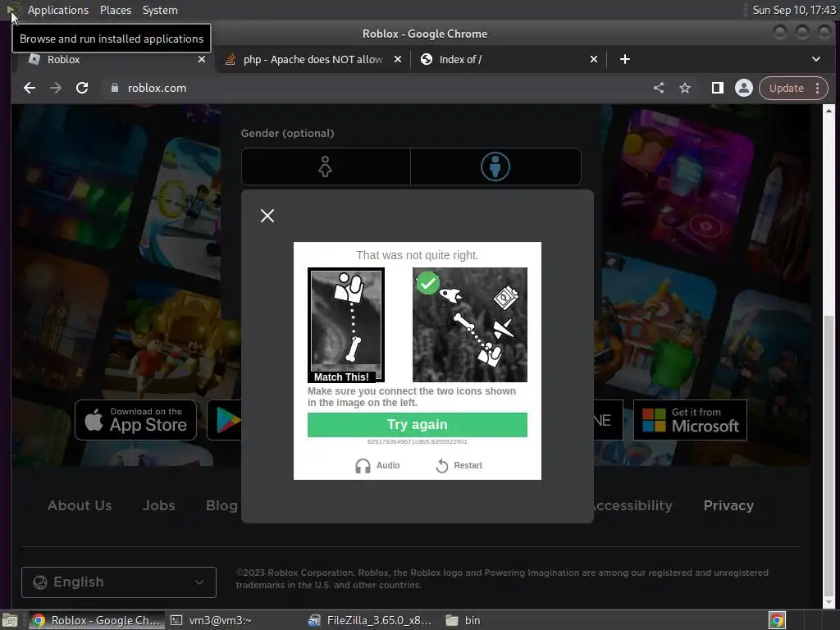The width and height of the screenshot is (840, 630).
Task: Show desktop icon in bottom panel
Action: [10, 620]
